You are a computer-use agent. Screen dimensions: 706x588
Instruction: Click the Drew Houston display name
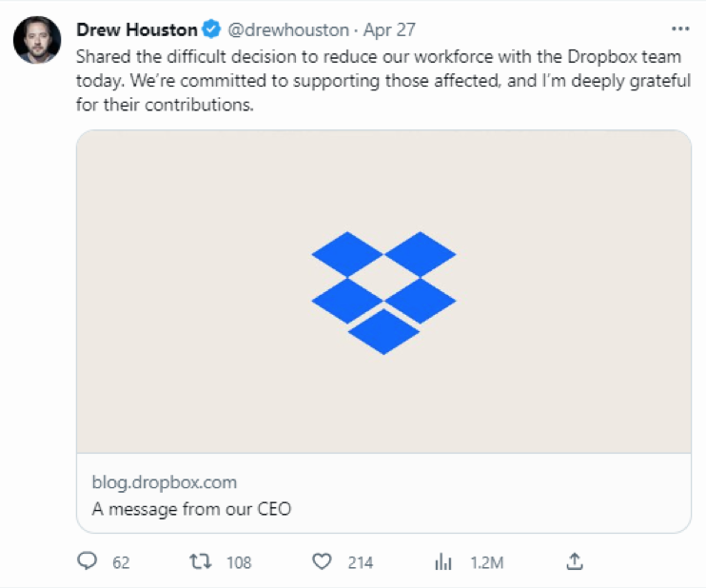pyautogui.click(x=136, y=29)
